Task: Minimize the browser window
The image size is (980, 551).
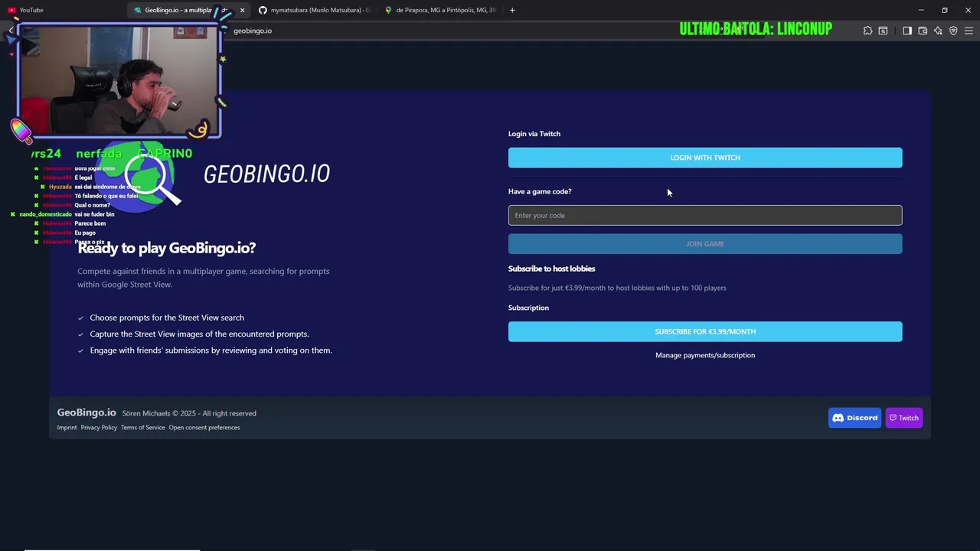Action: point(921,10)
